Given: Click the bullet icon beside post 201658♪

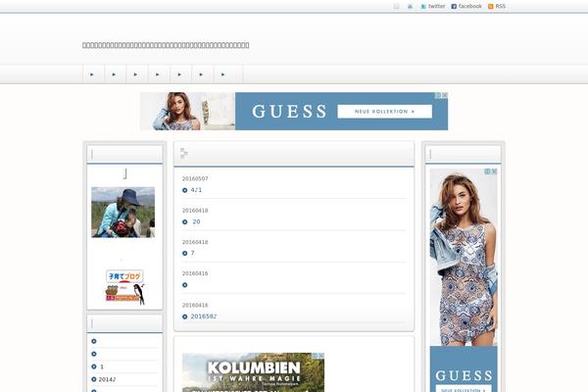Looking at the screenshot, I should click(185, 317).
